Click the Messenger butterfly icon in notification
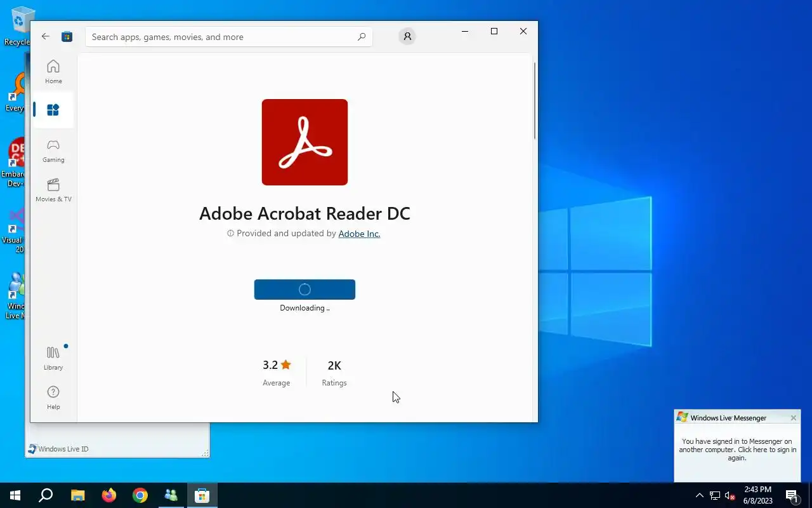 point(682,417)
